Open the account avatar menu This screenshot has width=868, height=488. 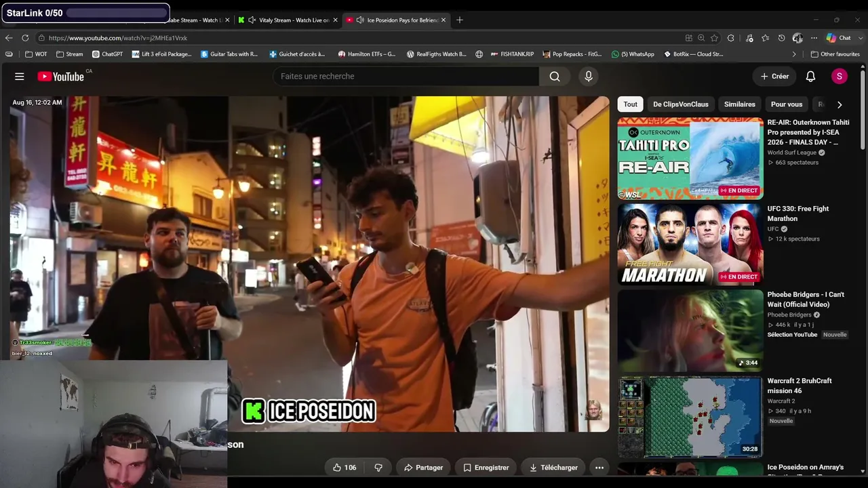840,77
